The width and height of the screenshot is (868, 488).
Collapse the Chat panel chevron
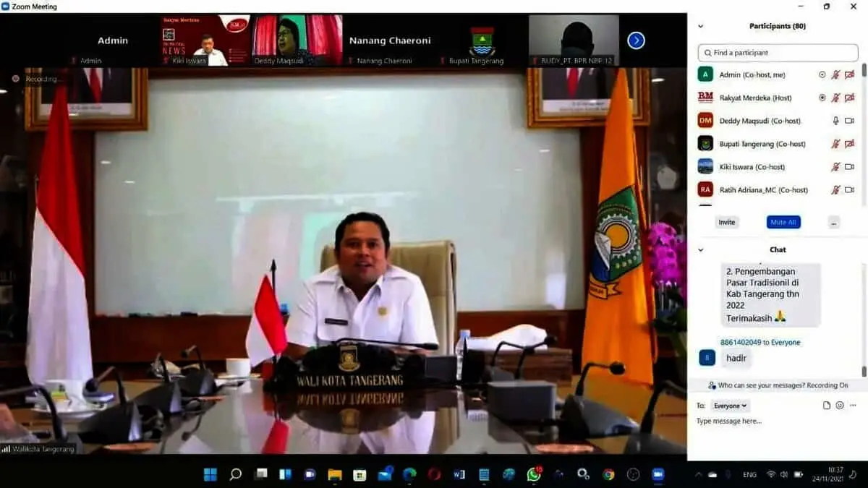pos(700,249)
